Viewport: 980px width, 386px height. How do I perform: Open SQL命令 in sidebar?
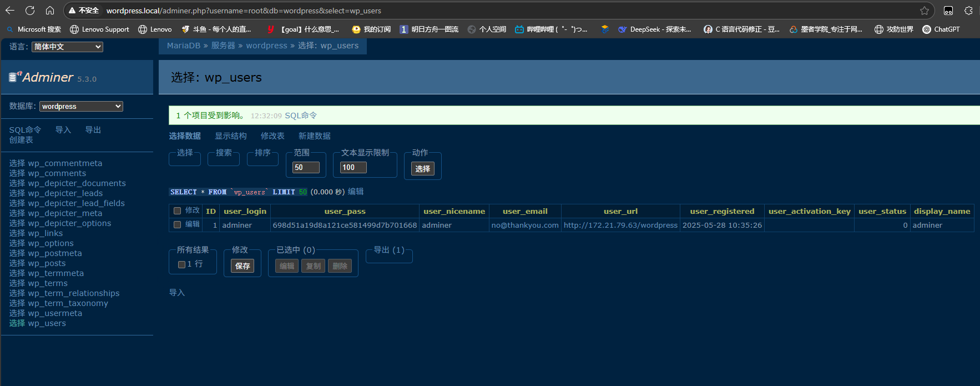25,130
